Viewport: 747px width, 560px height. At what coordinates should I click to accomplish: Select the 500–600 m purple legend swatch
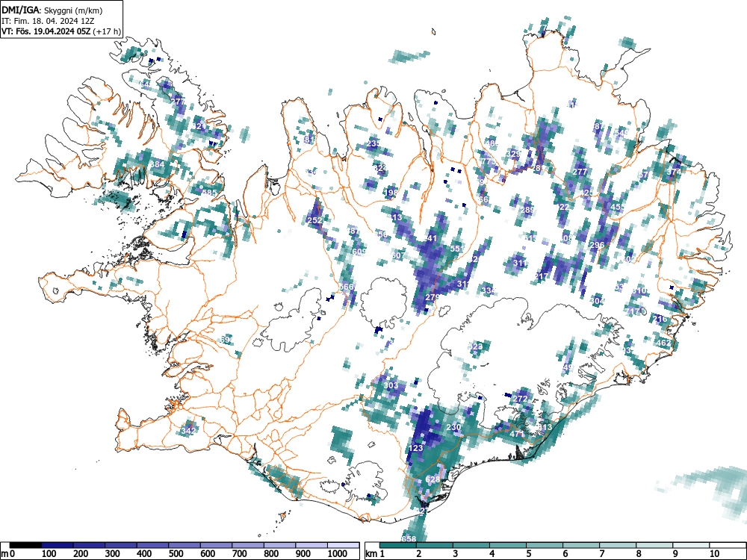185,545
